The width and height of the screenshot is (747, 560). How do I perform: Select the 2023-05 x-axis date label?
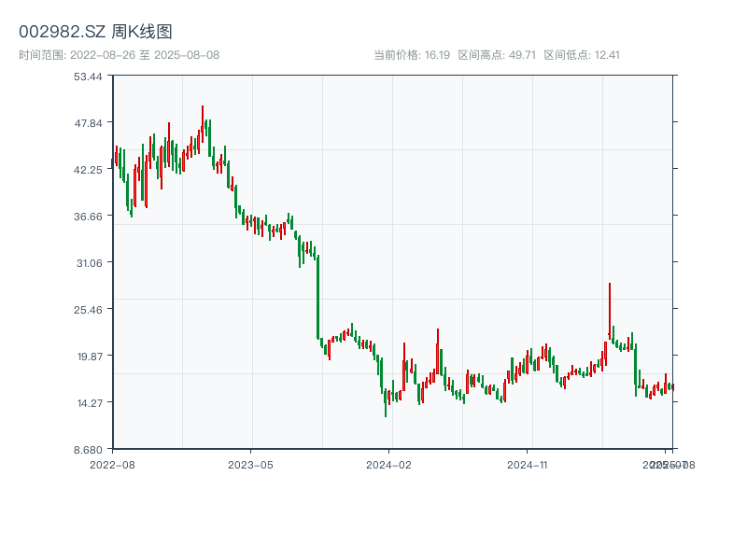(250, 464)
